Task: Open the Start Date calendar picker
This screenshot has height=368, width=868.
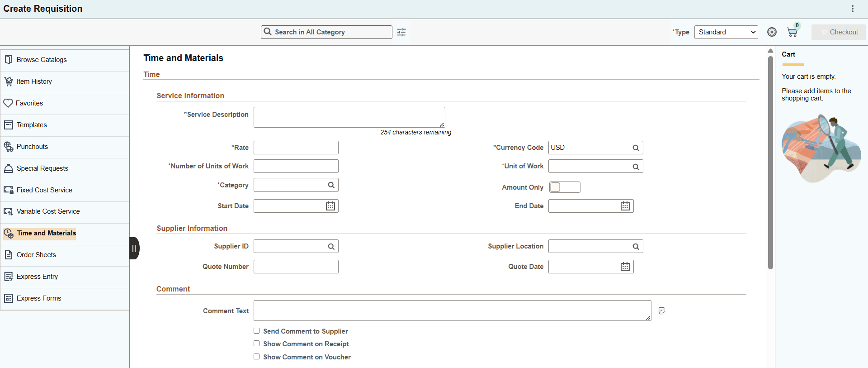Action: (330, 206)
